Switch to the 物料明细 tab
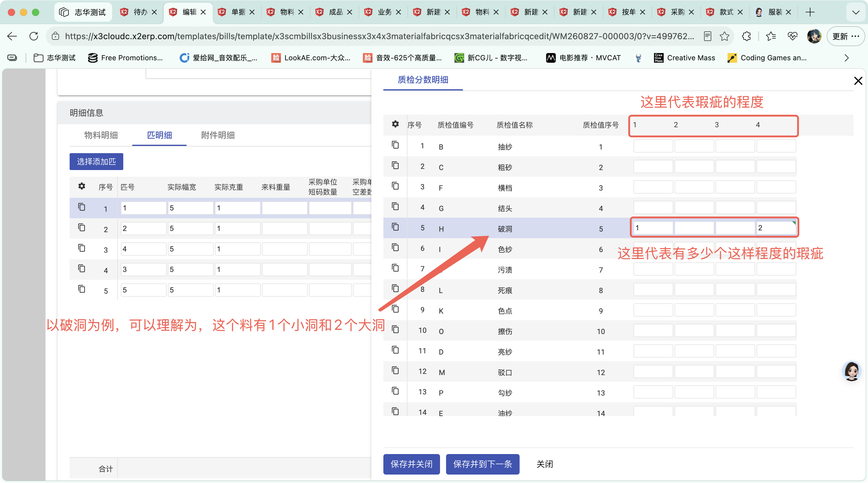 point(101,135)
